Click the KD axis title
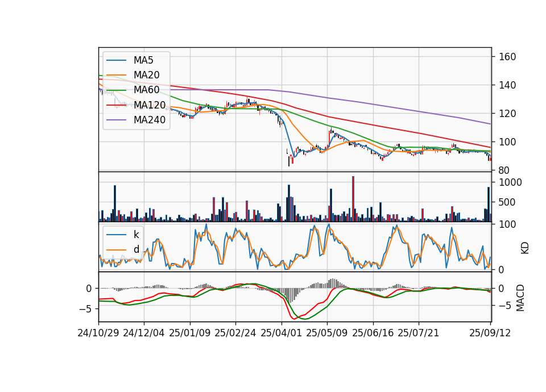Screen dimensions: 546x392 (x=525, y=248)
